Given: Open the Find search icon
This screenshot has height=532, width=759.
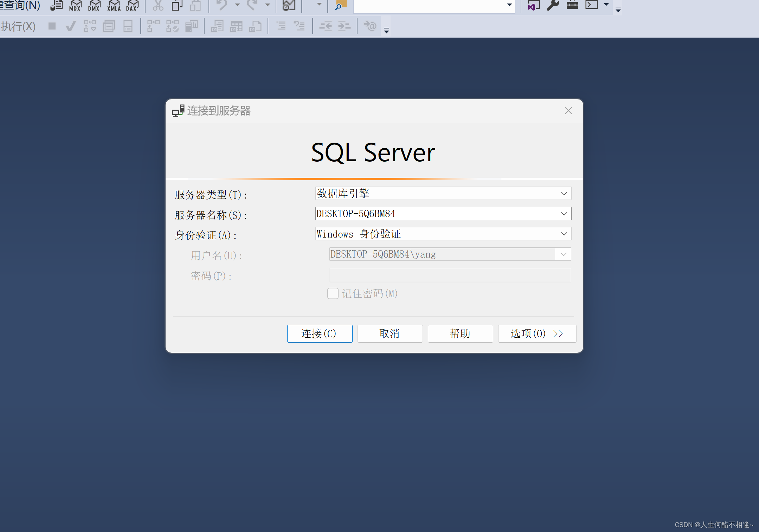Looking at the screenshot, I should 339,5.
